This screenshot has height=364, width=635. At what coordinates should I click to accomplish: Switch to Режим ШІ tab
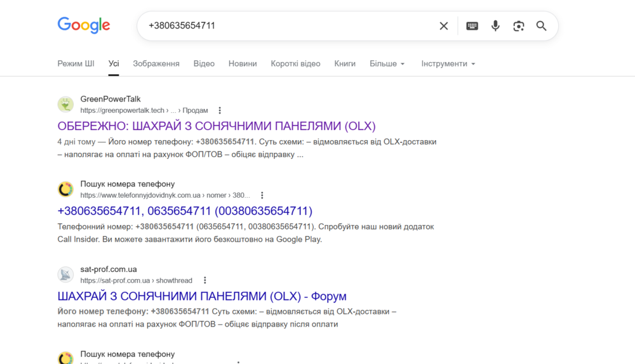coord(76,63)
